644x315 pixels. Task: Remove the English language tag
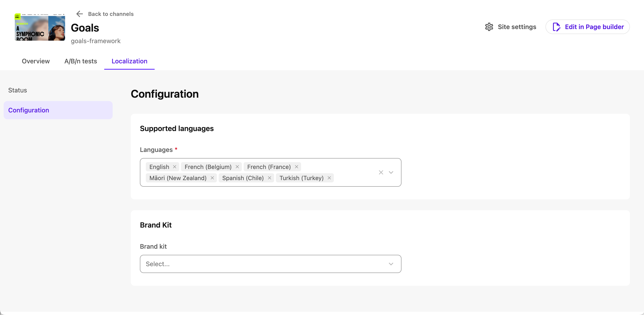175,167
